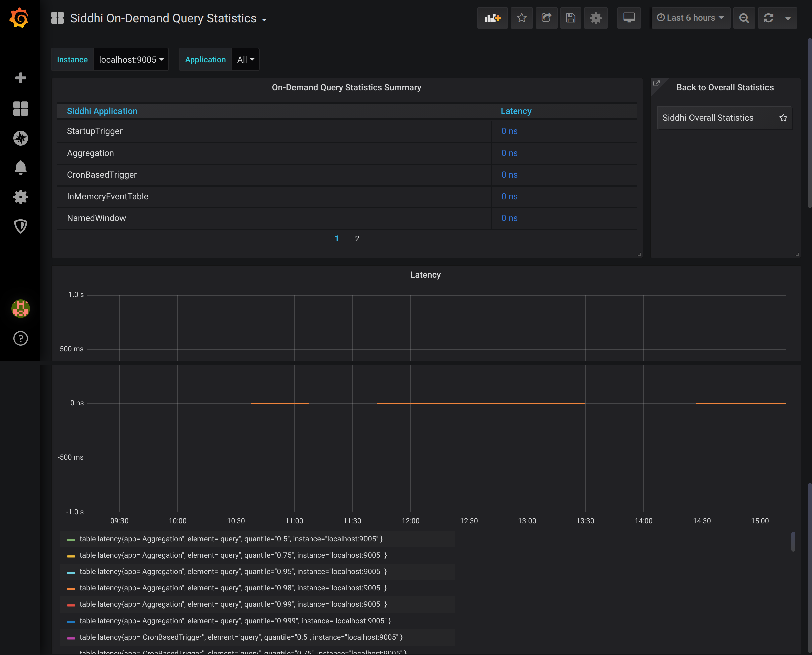Open the Configuration gear in sidebar
Image resolution: width=812 pixels, height=655 pixels.
pos(20,197)
